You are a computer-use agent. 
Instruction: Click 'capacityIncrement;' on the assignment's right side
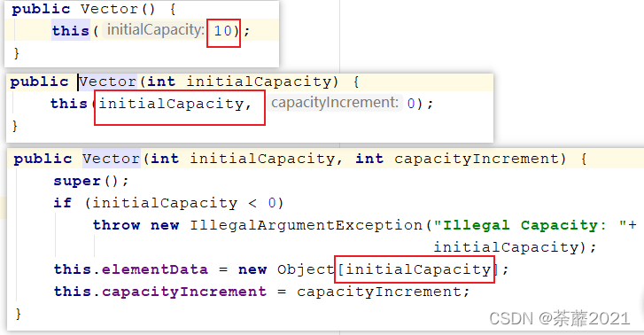384,292
